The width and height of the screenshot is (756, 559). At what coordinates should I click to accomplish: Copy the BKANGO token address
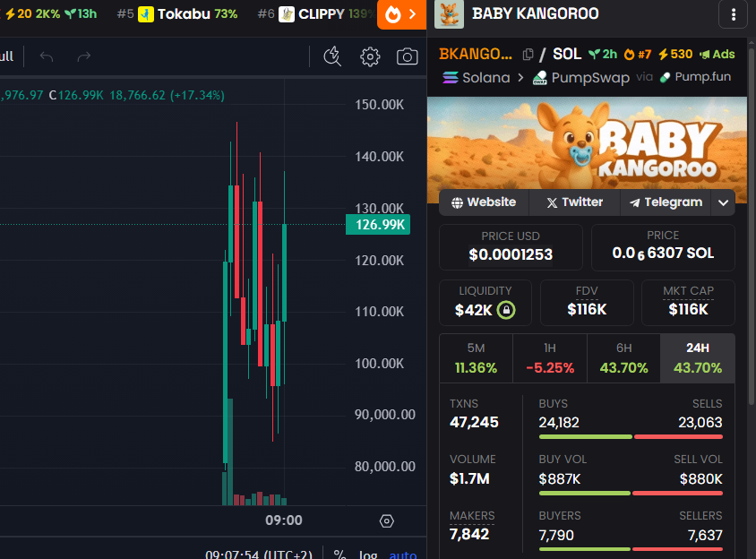[x=528, y=55]
